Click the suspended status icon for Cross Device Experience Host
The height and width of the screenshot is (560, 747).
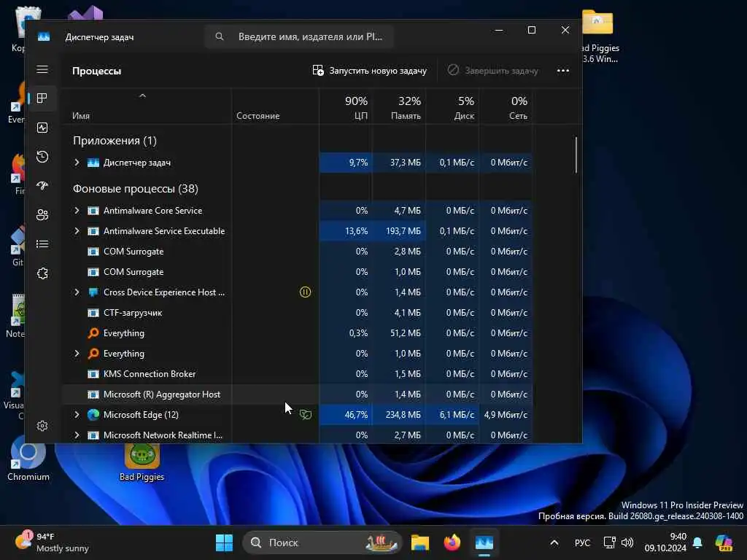pos(305,292)
